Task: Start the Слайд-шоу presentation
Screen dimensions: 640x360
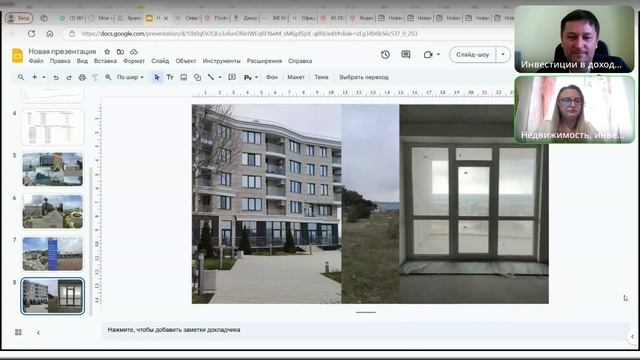Action: (x=472, y=54)
